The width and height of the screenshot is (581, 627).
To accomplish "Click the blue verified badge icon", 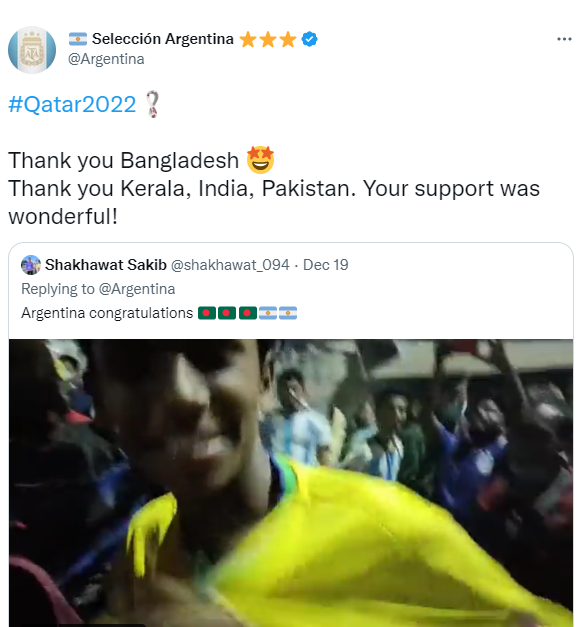I will click(x=309, y=39).
